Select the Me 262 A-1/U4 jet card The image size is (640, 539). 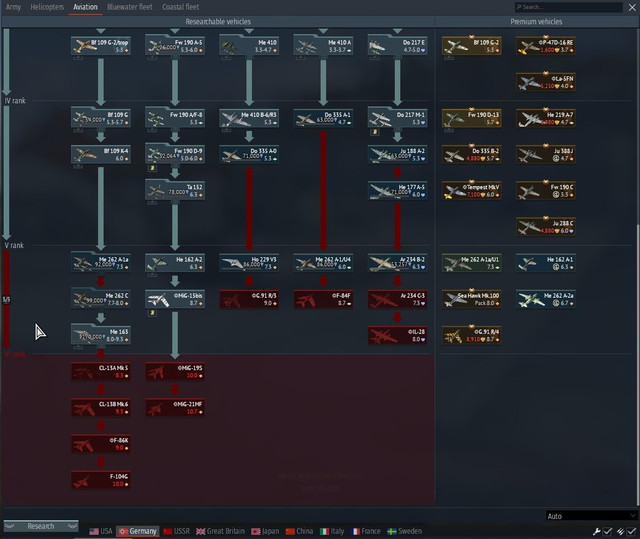coord(323,263)
